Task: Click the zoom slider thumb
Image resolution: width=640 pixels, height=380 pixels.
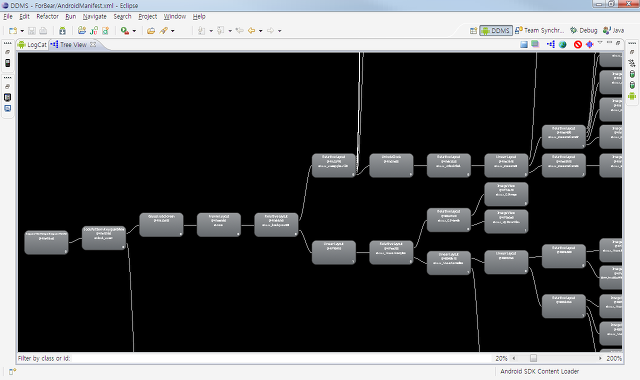Action: 533,358
